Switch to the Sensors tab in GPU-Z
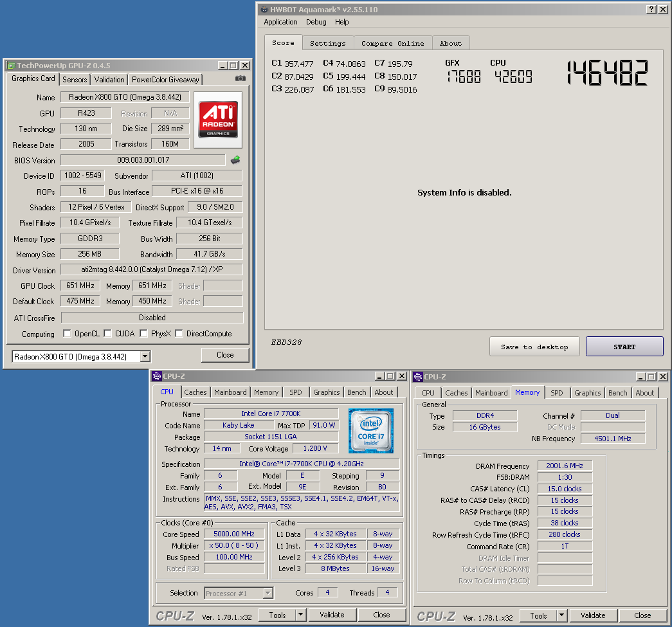 tap(75, 79)
